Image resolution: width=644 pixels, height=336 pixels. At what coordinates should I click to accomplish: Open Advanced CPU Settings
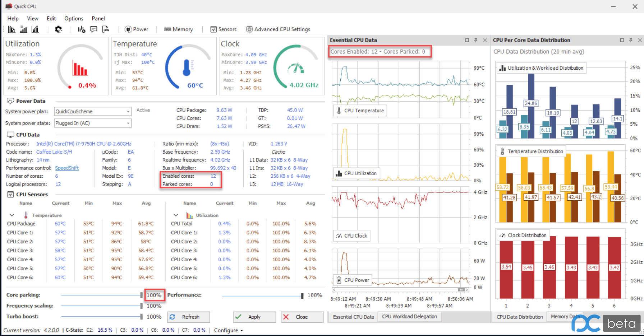tap(278, 29)
